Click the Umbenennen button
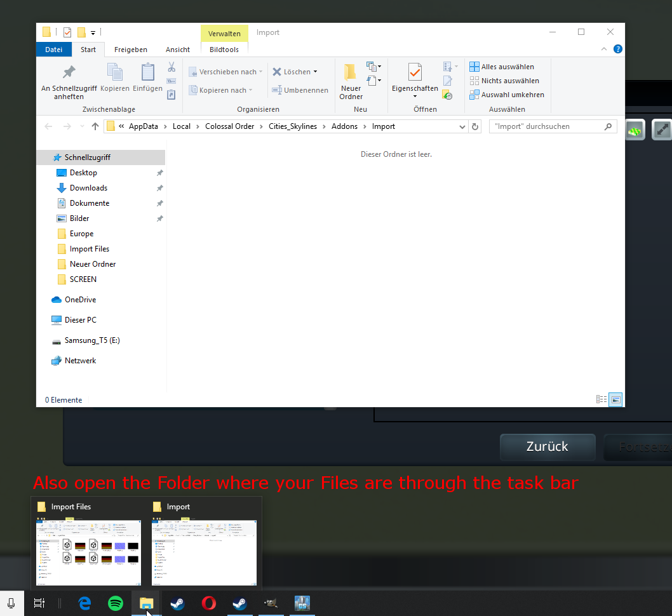 point(300,90)
